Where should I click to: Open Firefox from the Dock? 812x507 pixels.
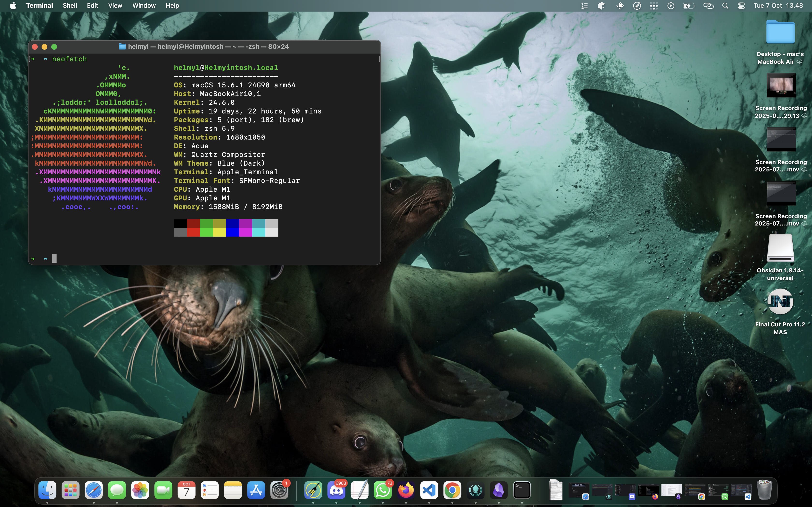(x=406, y=490)
